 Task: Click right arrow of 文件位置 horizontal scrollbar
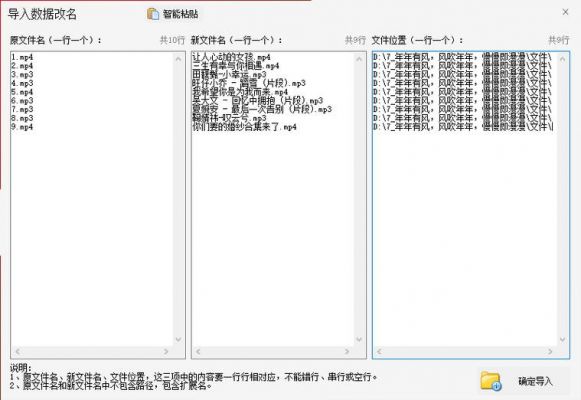click(550, 351)
